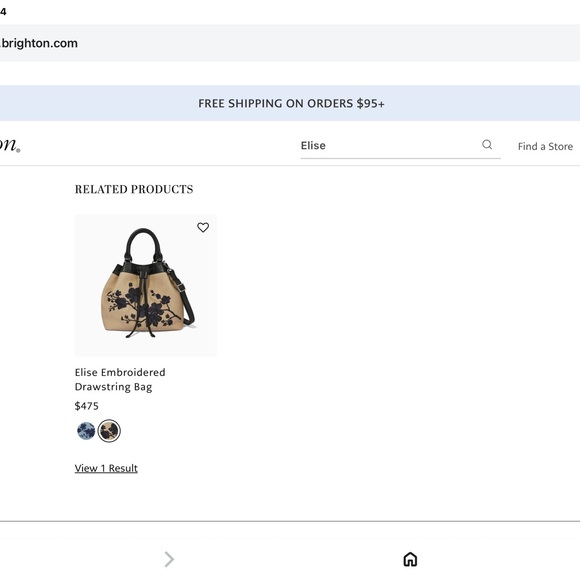The width and height of the screenshot is (580, 580).
Task: Click the Related Products heading
Action: tap(134, 189)
